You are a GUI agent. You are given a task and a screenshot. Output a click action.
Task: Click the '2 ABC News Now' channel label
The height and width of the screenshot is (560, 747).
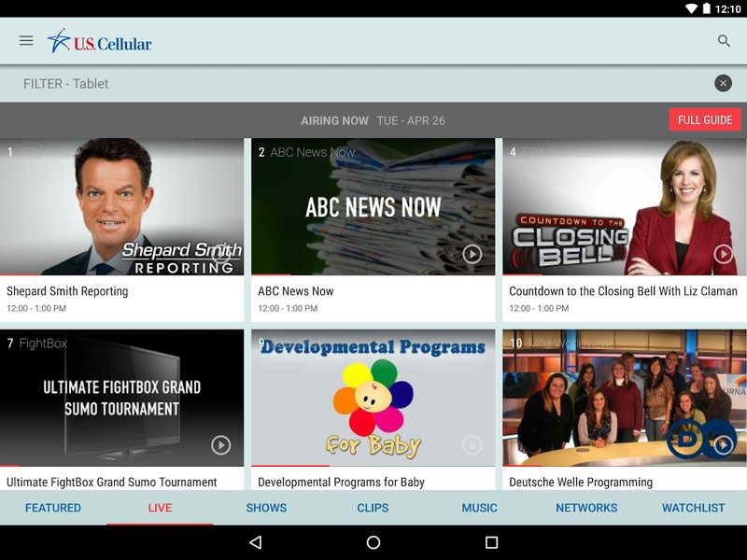pos(306,152)
